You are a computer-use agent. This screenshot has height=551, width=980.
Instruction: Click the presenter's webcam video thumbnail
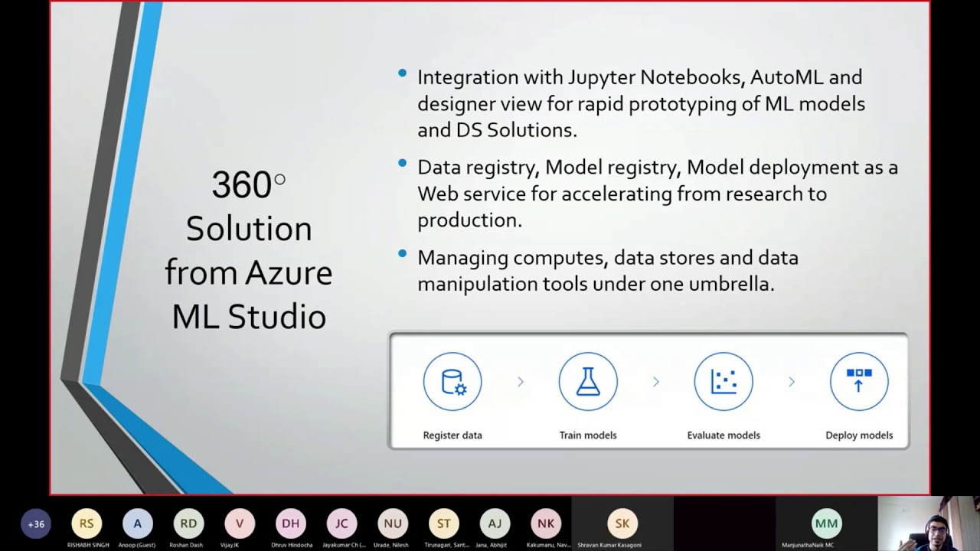click(x=929, y=523)
